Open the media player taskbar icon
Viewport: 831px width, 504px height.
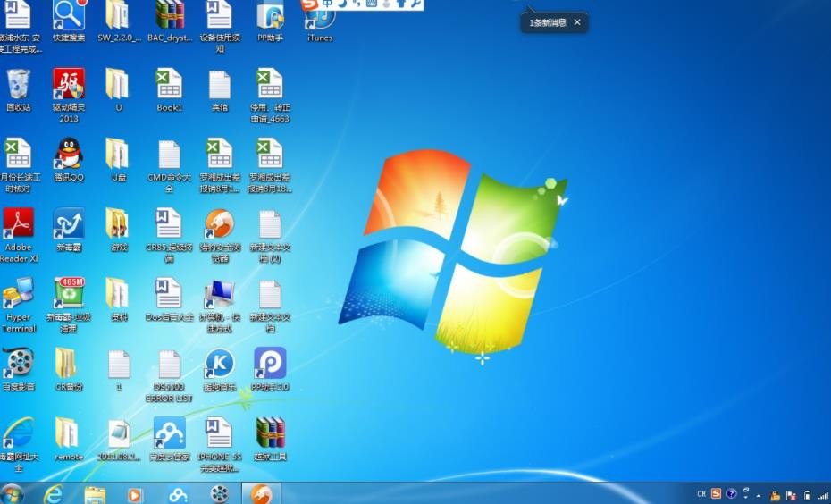(x=135, y=495)
